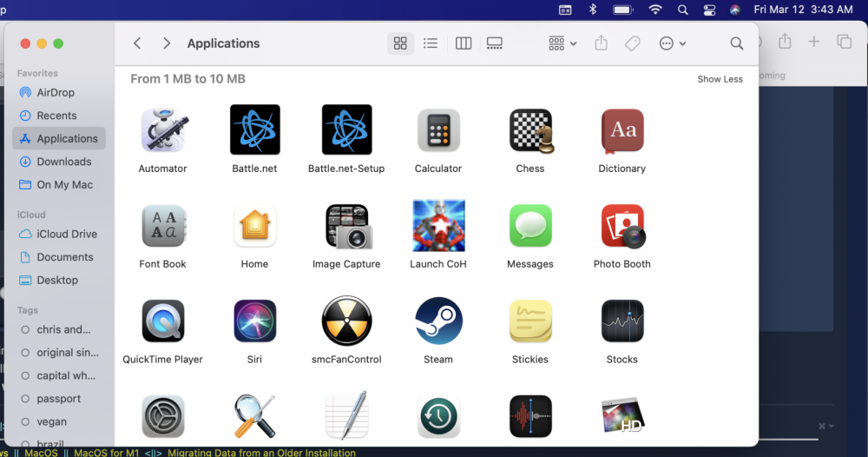The width and height of the screenshot is (868, 457).
Task: Click Show Less for this size group
Action: pyautogui.click(x=720, y=79)
